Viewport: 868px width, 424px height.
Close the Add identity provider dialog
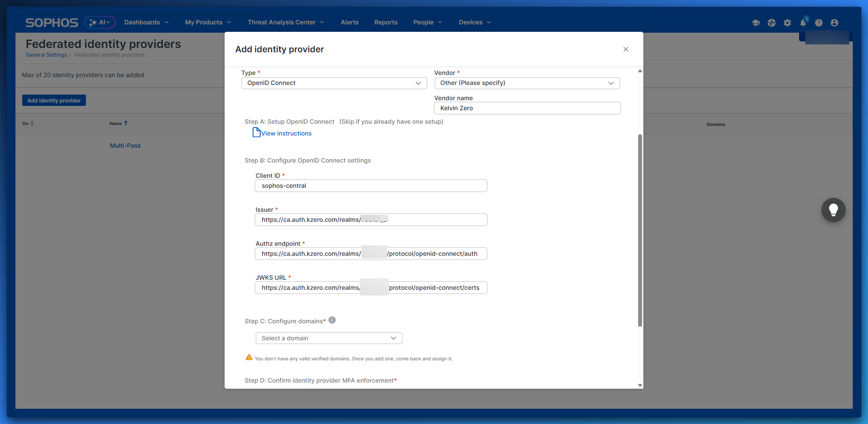tap(626, 49)
